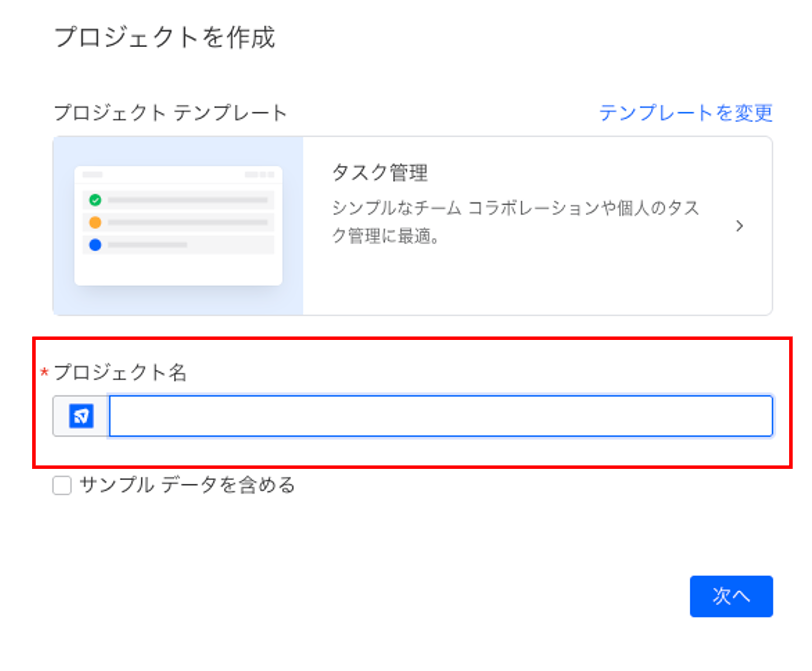The height and width of the screenshot is (671, 812).
Task: Enable the サンプル データを含める checkbox
Action: (62, 485)
